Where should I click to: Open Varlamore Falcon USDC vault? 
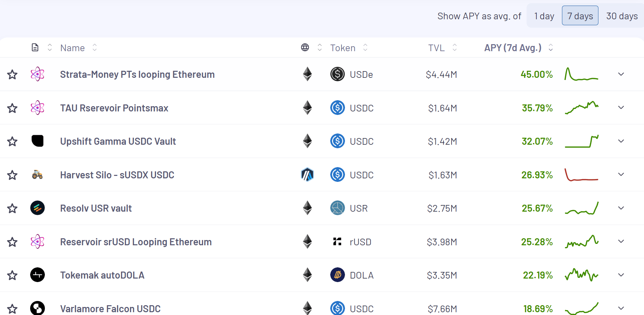[x=110, y=309]
